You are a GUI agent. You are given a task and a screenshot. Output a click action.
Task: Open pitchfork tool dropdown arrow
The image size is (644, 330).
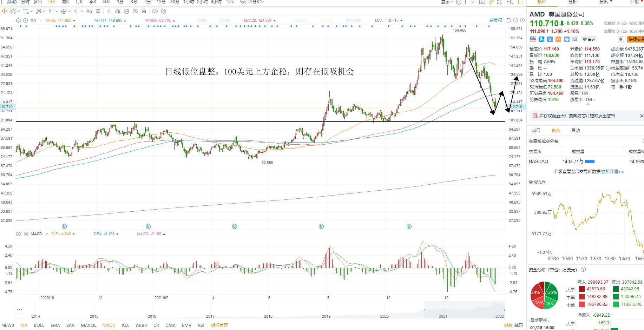[x=44, y=11]
